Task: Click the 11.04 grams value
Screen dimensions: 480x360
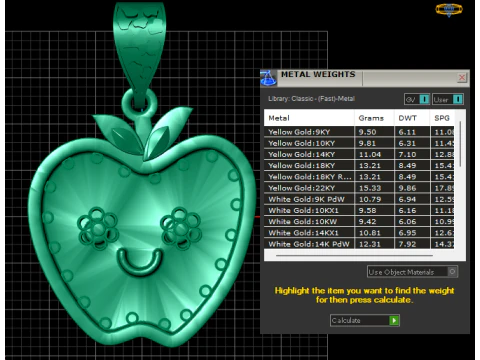Action: click(x=370, y=154)
